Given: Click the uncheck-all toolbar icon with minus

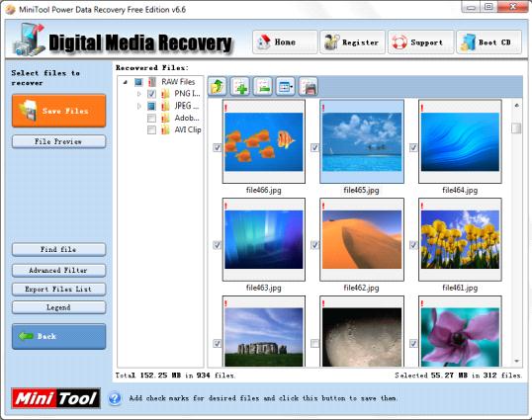Looking at the screenshot, I should point(263,86).
